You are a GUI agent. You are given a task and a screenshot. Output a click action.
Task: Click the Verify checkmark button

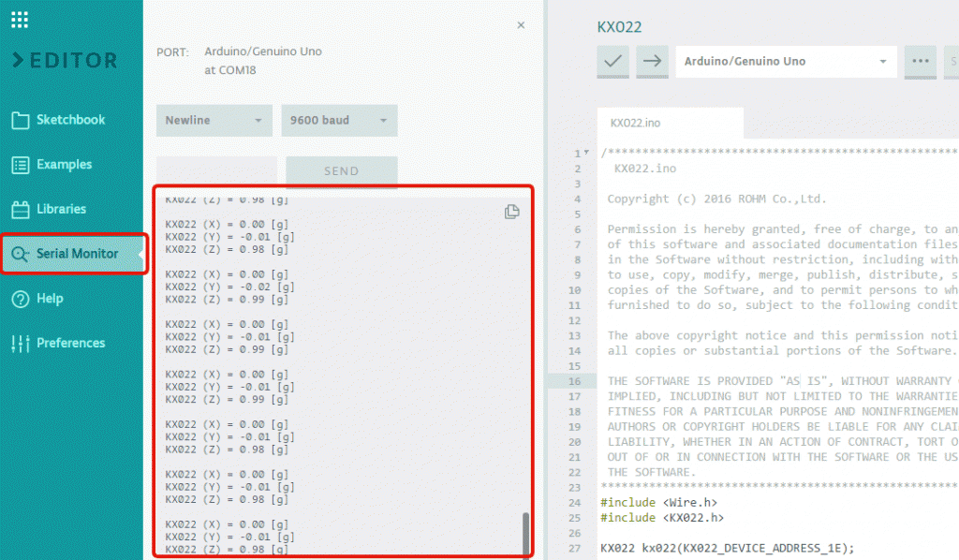pyautogui.click(x=613, y=62)
